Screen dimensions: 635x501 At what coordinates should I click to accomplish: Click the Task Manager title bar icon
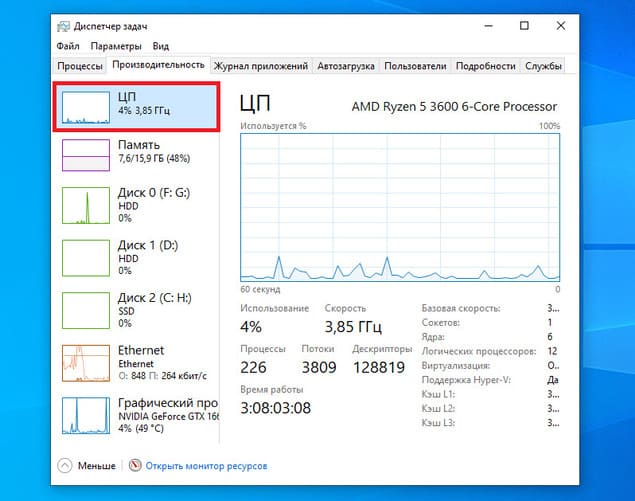point(63,26)
